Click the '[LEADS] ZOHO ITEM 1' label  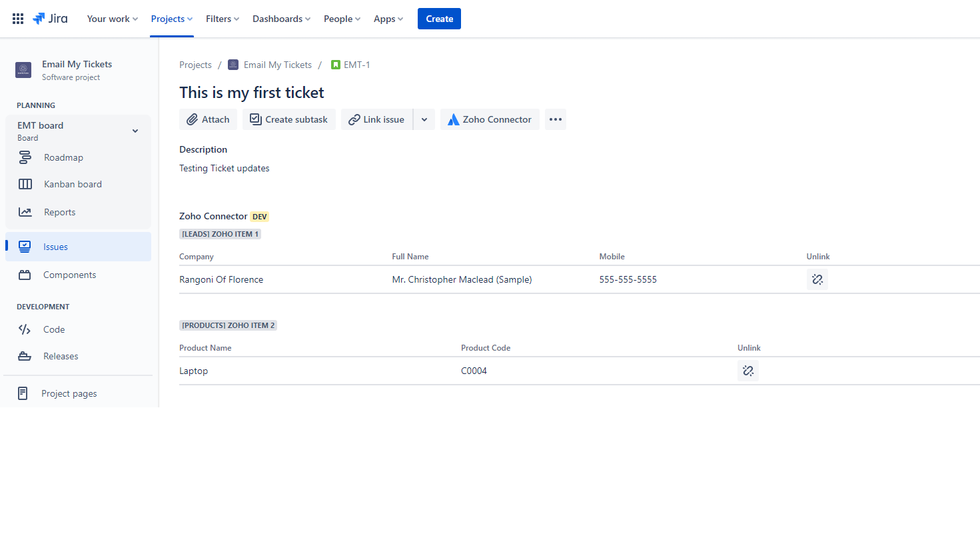(x=220, y=234)
